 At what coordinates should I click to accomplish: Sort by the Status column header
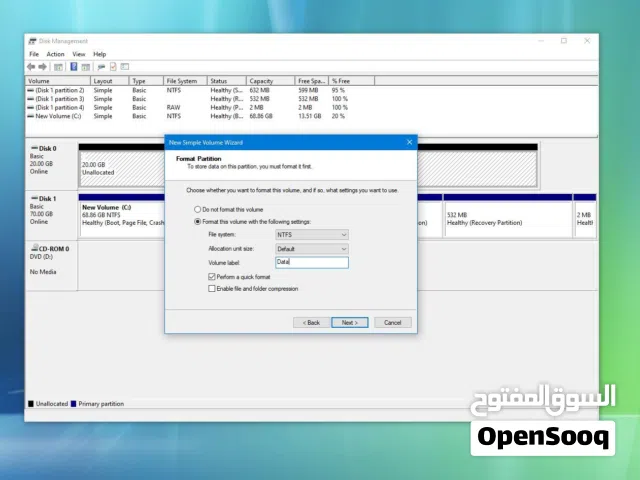click(227, 81)
